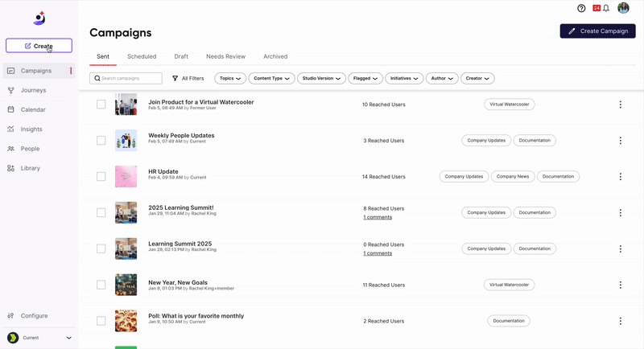Switch to the Sent tab
The height and width of the screenshot is (349, 644).
(x=103, y=56)
